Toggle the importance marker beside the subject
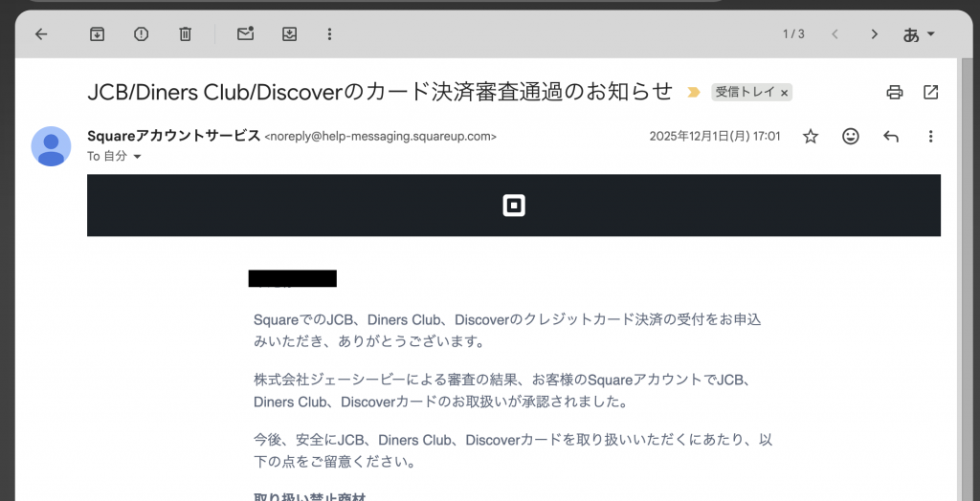This screenshot has width=980, height=501. coord(693,93)
